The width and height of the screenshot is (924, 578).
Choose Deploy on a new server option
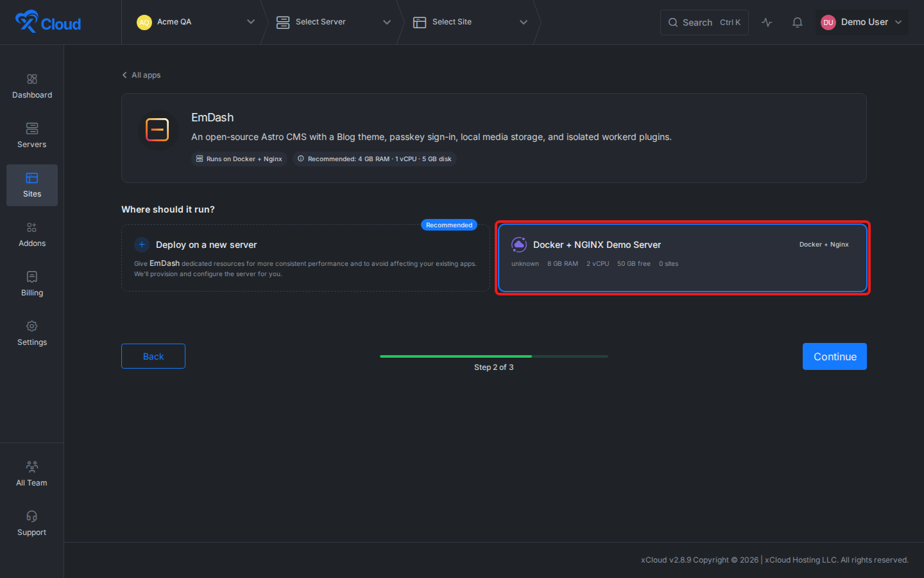[x=305, y=258]
